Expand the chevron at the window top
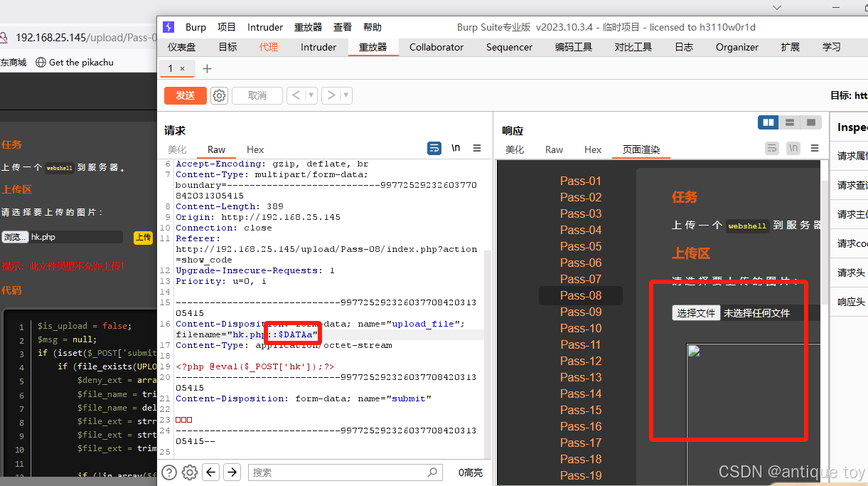 pyautogui.click(x=777, y=7)
